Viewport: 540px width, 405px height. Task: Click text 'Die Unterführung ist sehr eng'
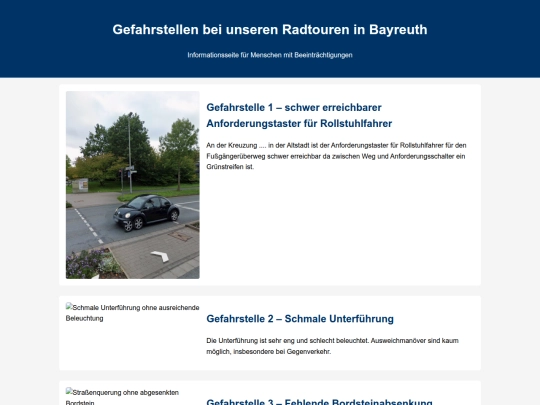[251, 341]
